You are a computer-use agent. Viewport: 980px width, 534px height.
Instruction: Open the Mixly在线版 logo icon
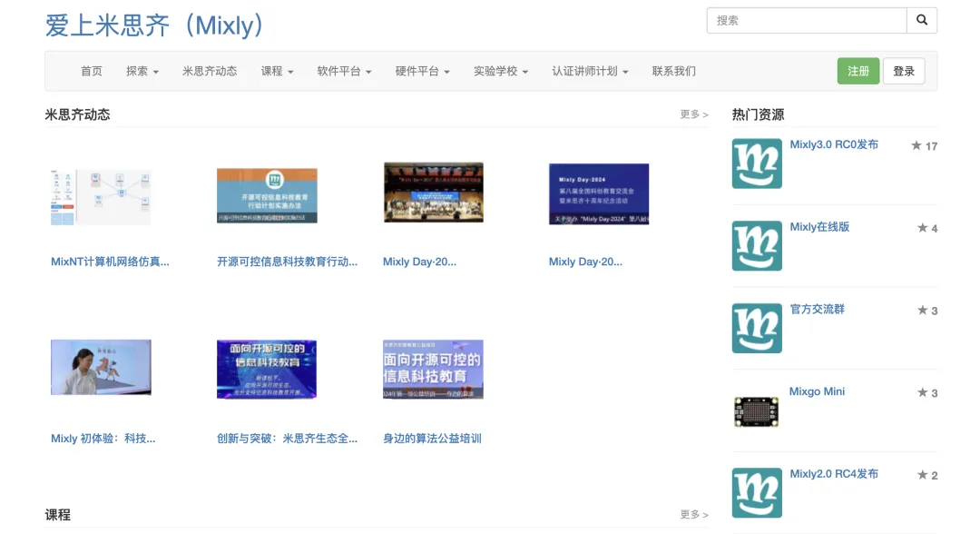pyautogui.click(x=757, y=246)
